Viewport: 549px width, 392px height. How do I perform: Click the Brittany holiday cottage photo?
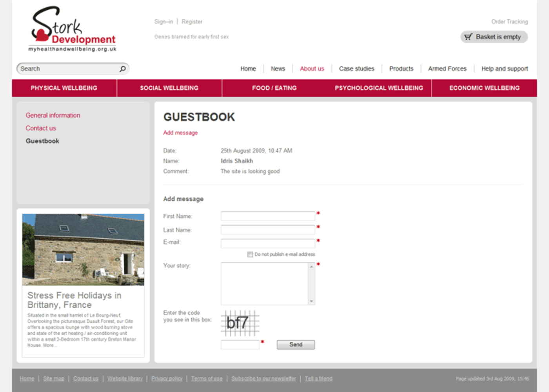(83, 249)
